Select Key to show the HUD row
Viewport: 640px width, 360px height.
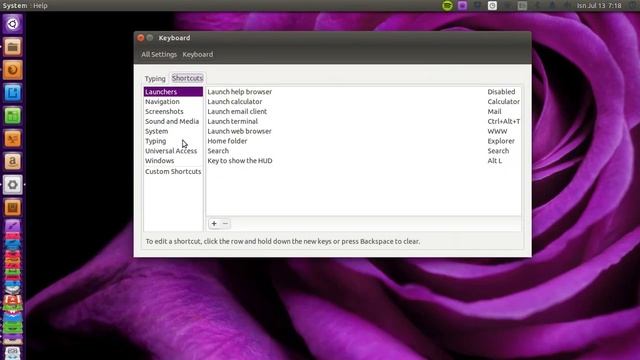coord(363,160)
